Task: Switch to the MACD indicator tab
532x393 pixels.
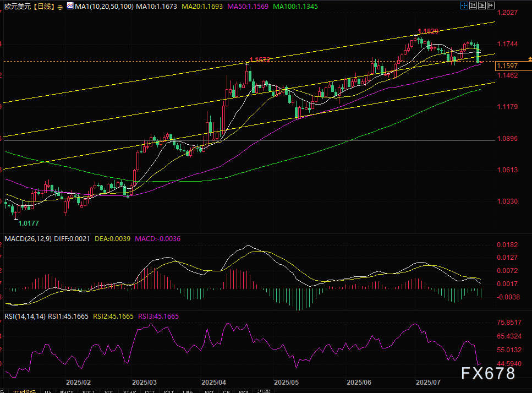Action: (x=67, y=391)
